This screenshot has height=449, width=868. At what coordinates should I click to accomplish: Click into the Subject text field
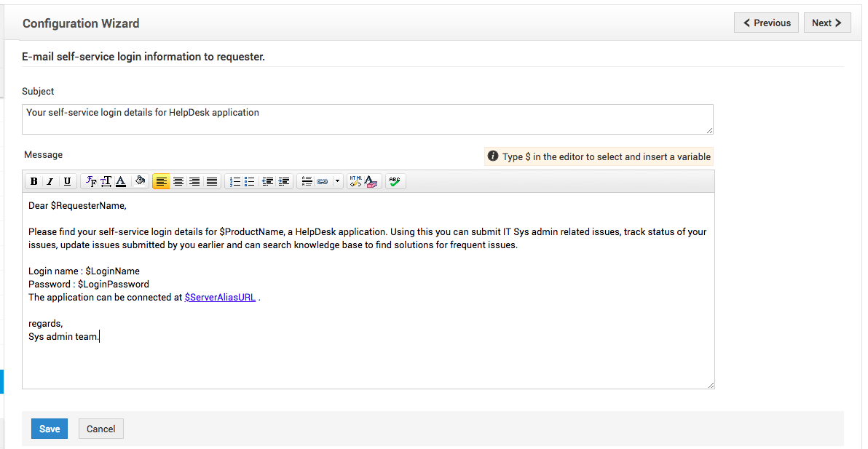point(367,119)
